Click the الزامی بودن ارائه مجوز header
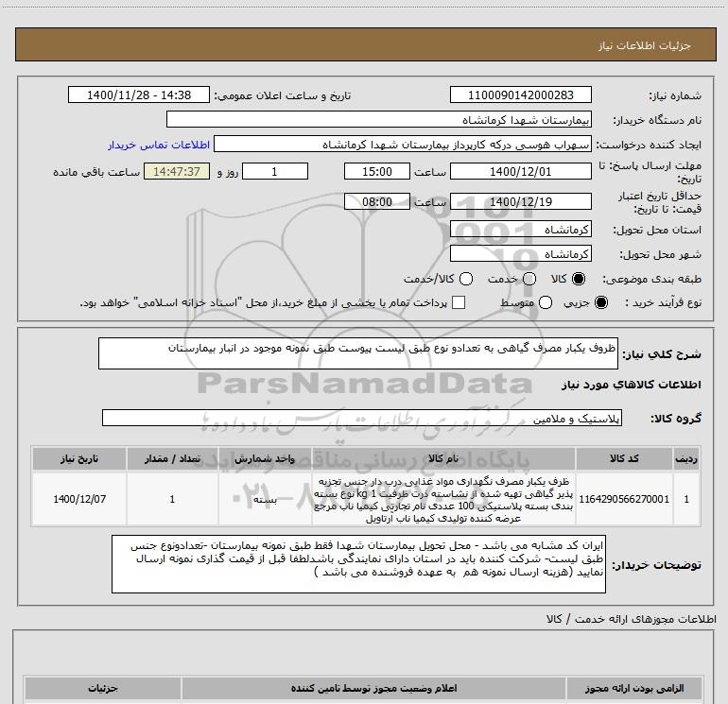This screenshot has width=728, height=704. click(633, 688)
